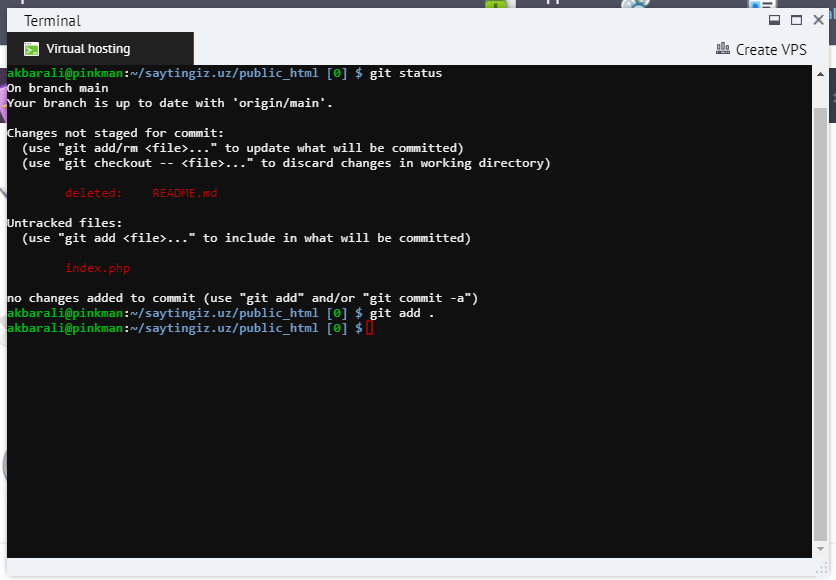This screenshot has width=836, height=580.
Task: Minimize the Terminal panel to bottom
Action: tap(774, 20)
